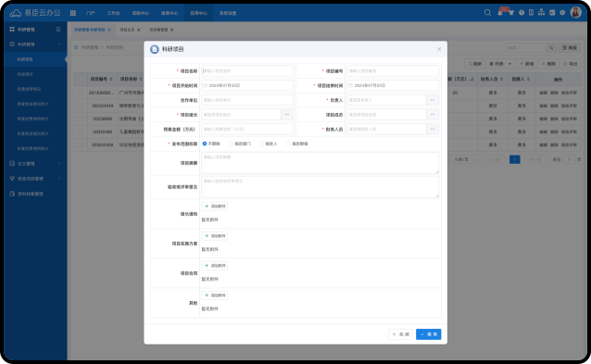Open the 财务人员 selector ellipsis button
Image resolution: width=591 pixels, height=364 pixels.
click(x=433, y=130)
